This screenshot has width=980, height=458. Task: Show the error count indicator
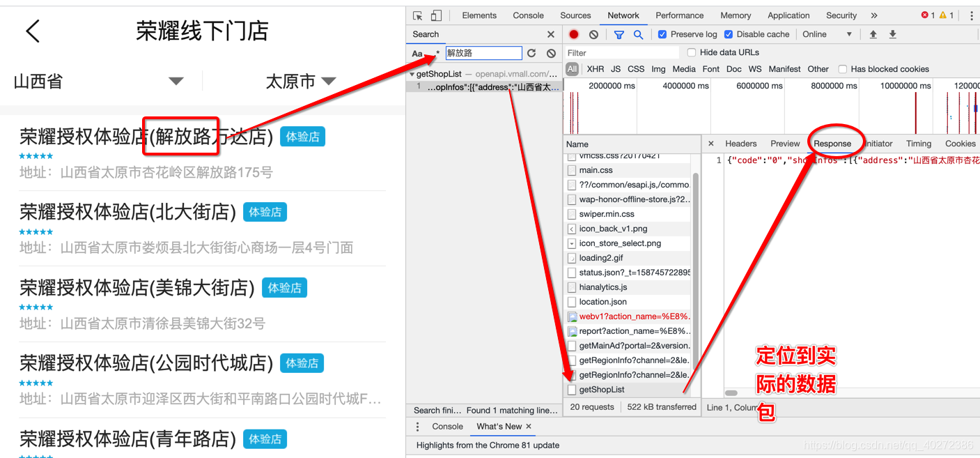(x=928, y=15)
